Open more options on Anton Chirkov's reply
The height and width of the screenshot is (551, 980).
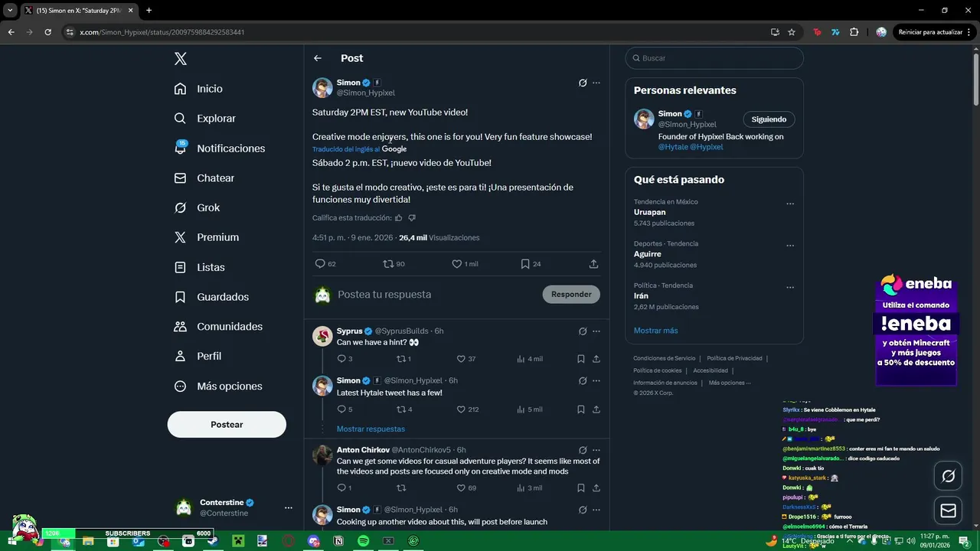click(596, 450)
